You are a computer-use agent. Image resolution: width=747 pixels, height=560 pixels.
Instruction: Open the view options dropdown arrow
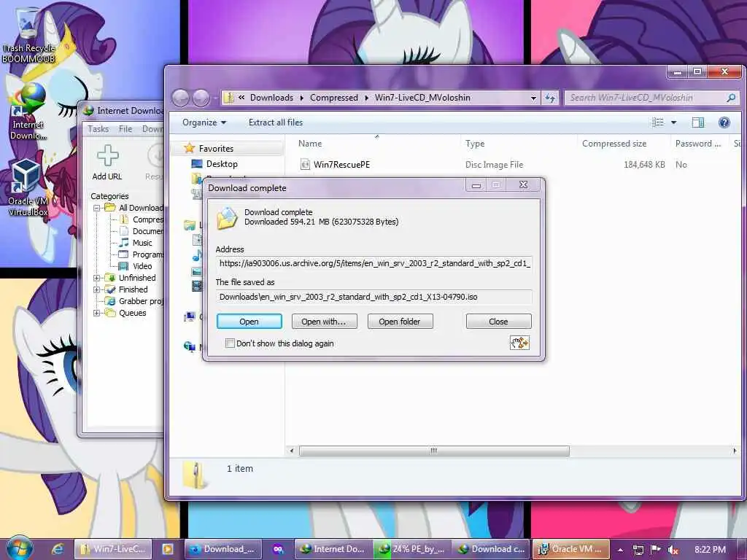(x=673, y=122)
